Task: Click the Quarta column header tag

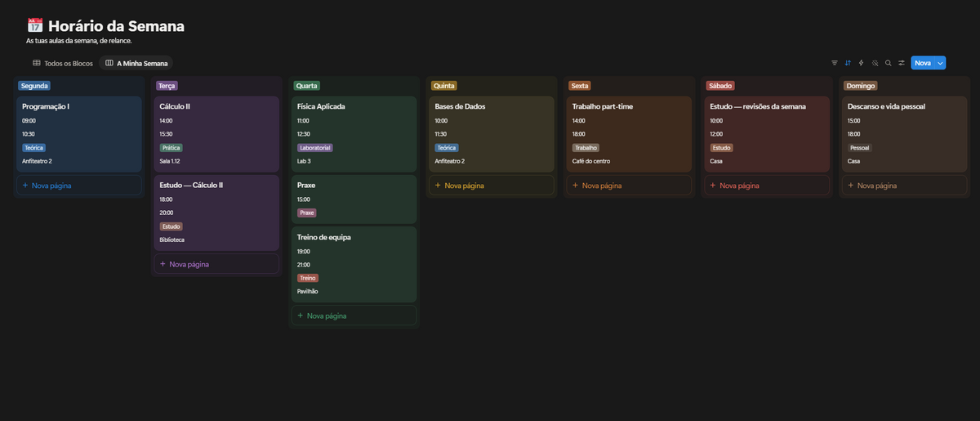Action: coord(307,85)
